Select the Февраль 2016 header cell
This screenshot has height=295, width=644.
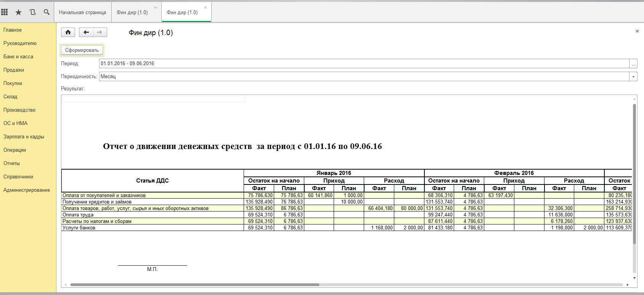pos(514,173)
